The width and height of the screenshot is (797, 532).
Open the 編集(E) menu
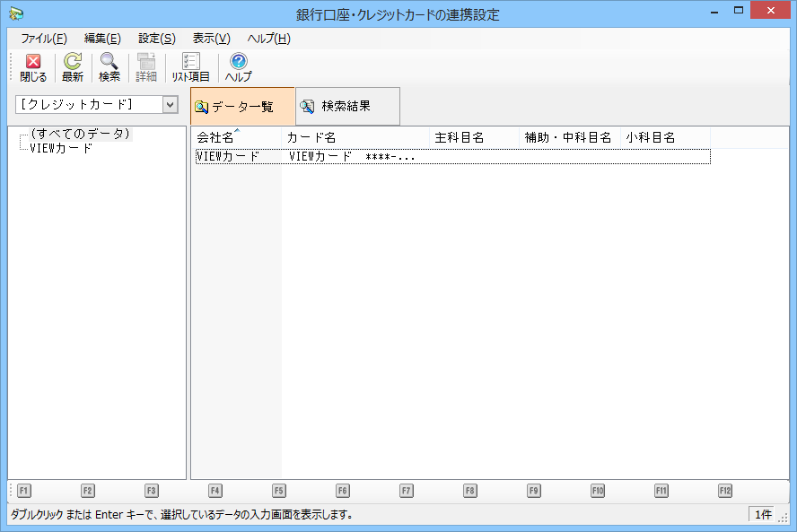tap(102, 39)
